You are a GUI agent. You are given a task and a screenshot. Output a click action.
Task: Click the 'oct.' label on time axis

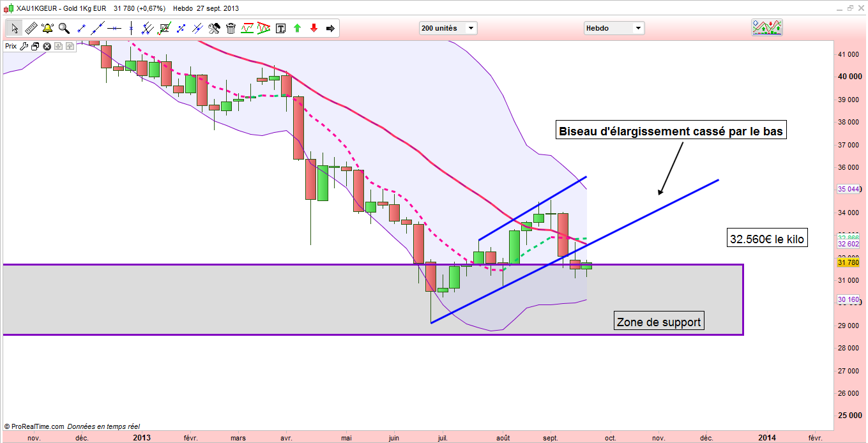click(611, 438)
